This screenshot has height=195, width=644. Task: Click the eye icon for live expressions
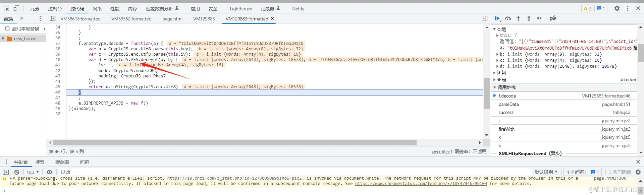(49, 172)
